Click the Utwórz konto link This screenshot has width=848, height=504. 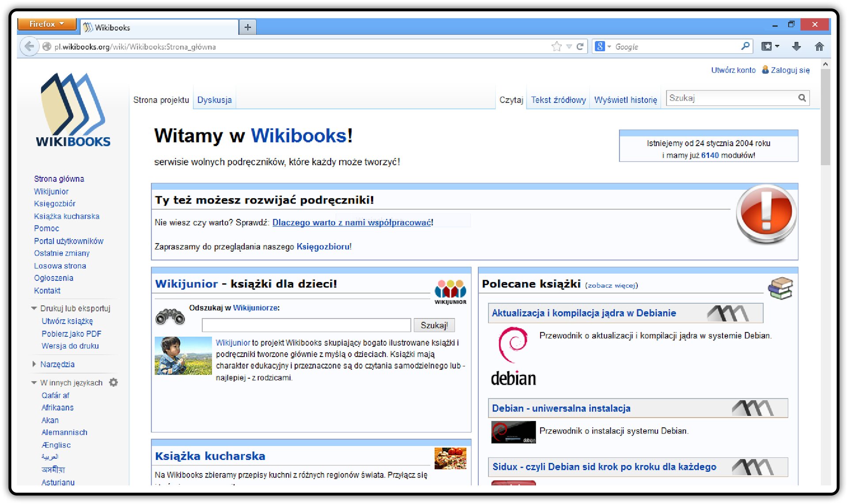point(733,70)
